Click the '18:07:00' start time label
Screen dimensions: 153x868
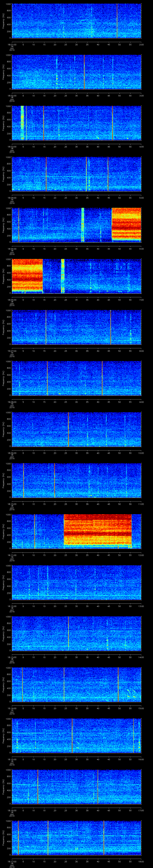[x=12, y=351]
